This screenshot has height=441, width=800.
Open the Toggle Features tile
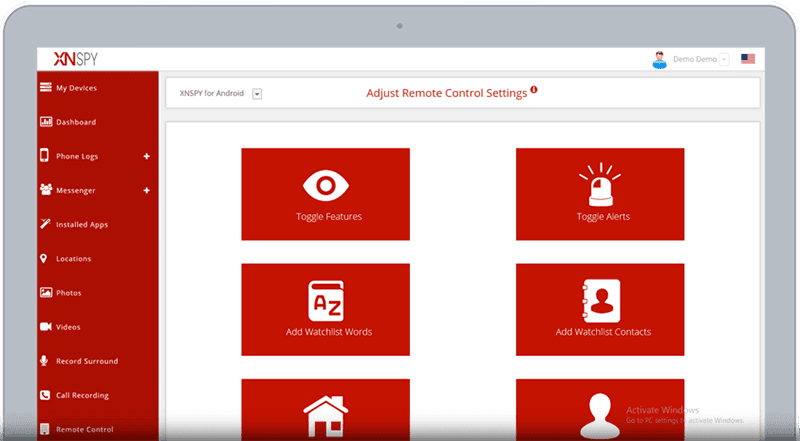coord(326,194)
